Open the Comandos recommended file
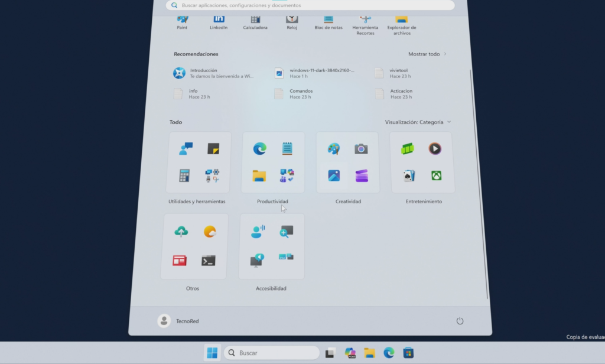The height and width of the screenshot is (364, 605). (294, 94)
